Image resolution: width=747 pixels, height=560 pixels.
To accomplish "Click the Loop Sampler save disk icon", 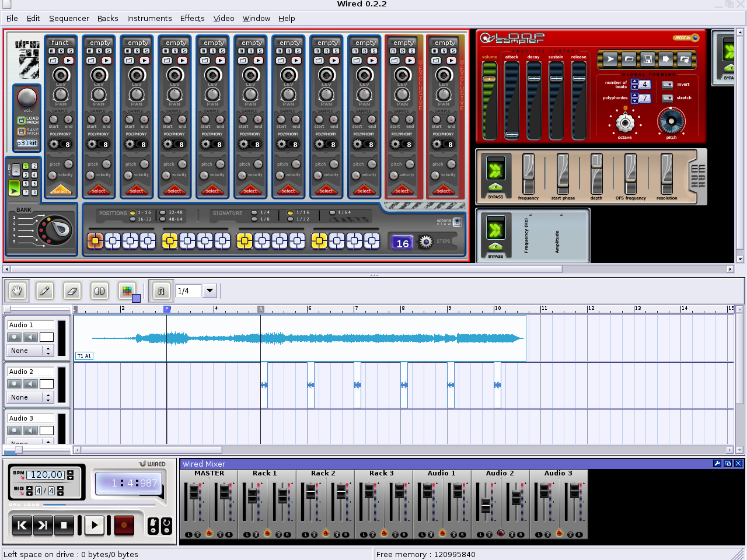I will pos(648,59).
